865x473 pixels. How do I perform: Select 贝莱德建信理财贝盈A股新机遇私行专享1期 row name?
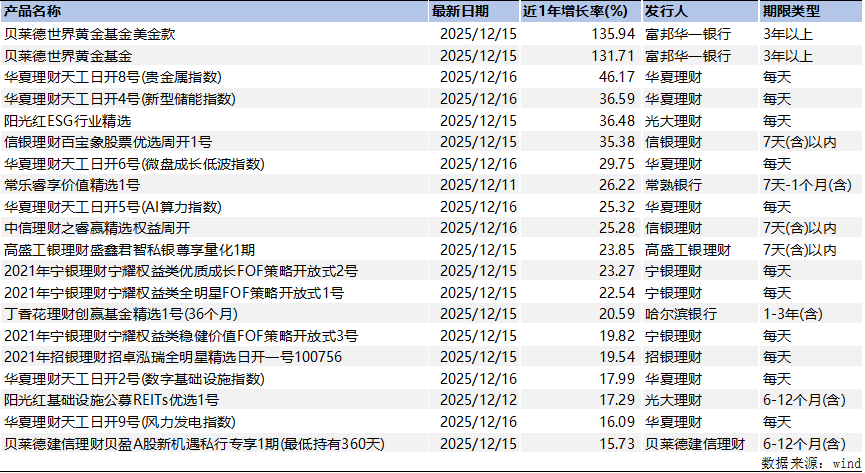[x=194, y=444]
